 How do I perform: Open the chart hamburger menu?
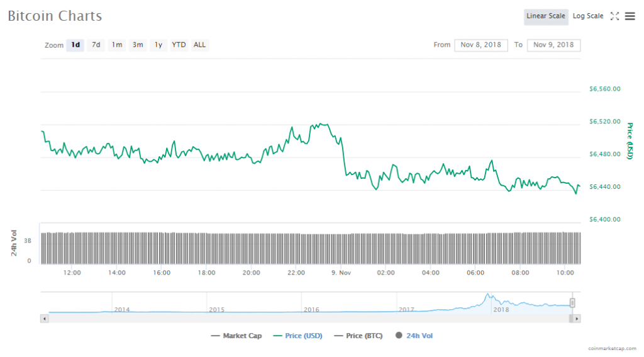pyautogui.click(x=630, y=16)
